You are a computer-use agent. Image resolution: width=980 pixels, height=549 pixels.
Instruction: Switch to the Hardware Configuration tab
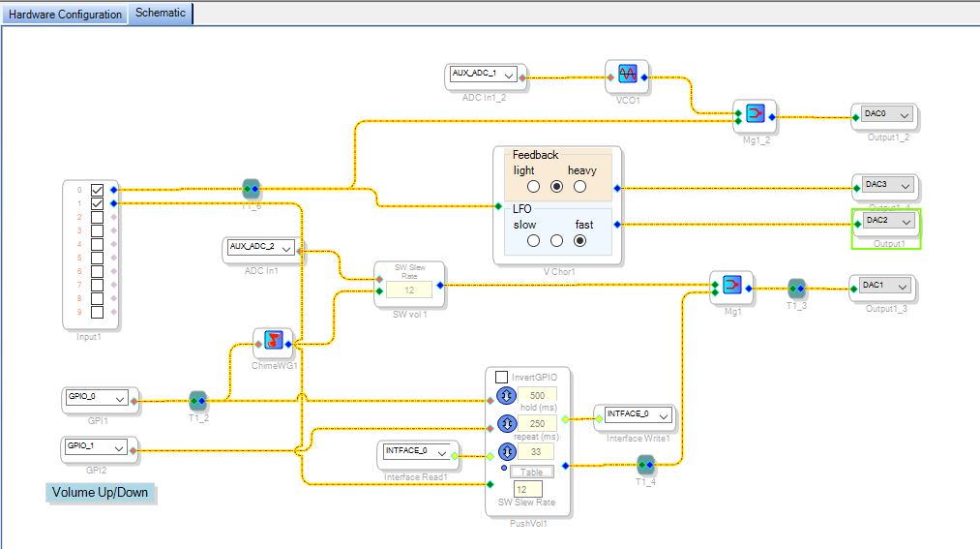65,14
